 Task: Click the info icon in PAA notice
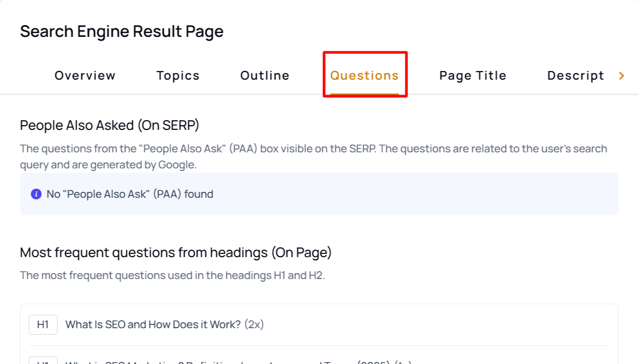point(36,194)
